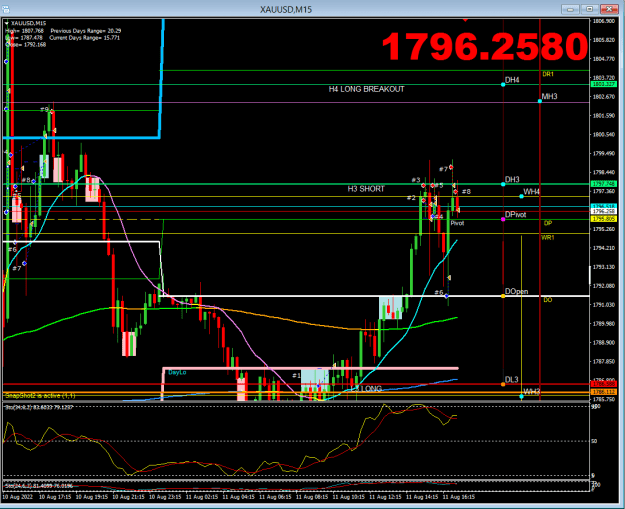The height and width of the screenshot is (509, 625).
Task: Click the H3 SHORT level label
Action: point(366,189)
